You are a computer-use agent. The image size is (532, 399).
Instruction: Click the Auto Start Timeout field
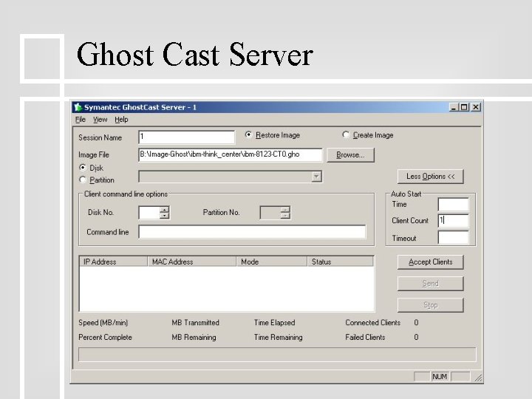[453, 237]
